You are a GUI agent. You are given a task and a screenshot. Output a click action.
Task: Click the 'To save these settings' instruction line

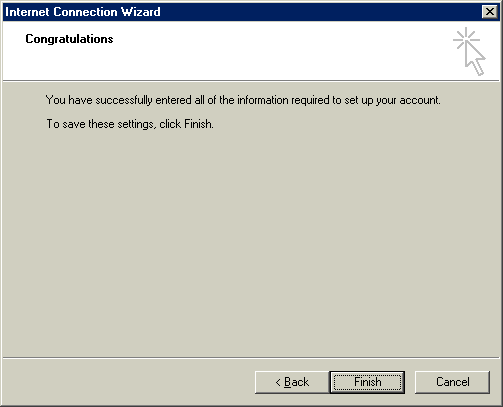click(x=130, y=124)
